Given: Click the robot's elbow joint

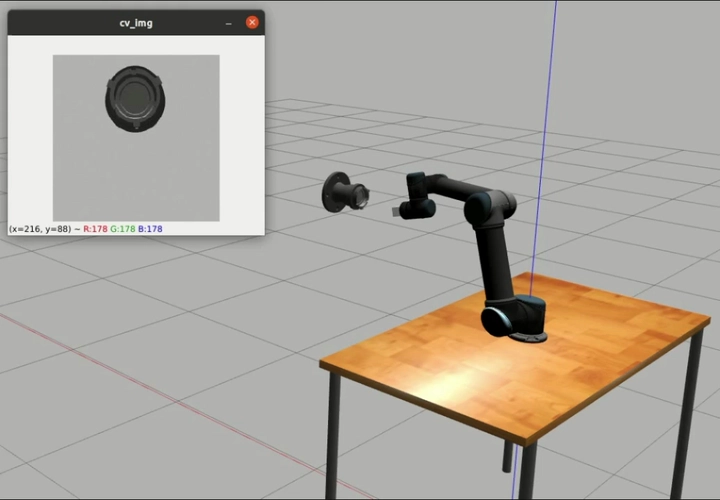Looking at the screenshot, I should coord(489,206).
